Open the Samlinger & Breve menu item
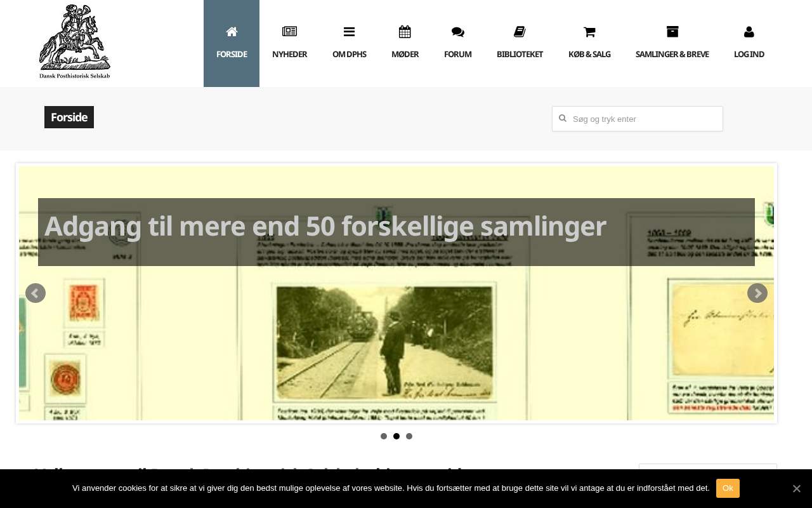 tap(672, 43)
